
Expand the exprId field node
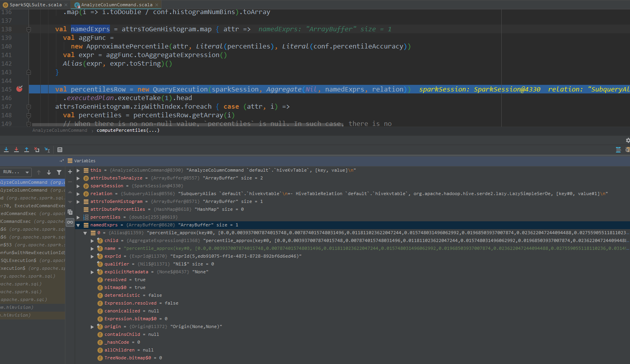click(x=92, y=256)
